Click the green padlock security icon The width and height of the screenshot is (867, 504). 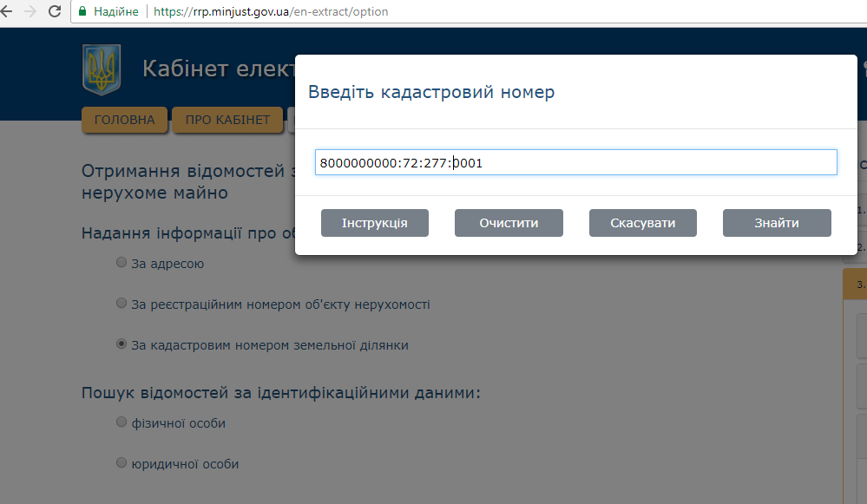pos(82,12)
